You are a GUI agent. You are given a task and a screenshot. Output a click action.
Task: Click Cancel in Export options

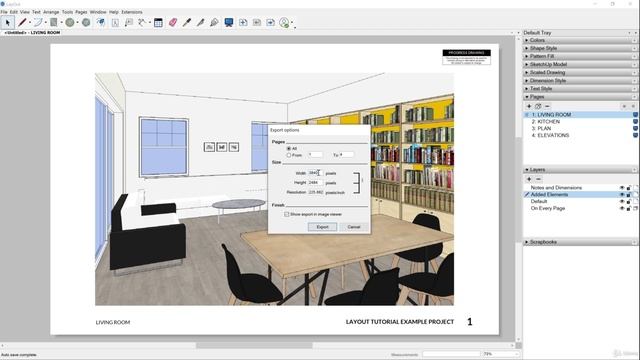pyautogui.click(x=354, y=227)
